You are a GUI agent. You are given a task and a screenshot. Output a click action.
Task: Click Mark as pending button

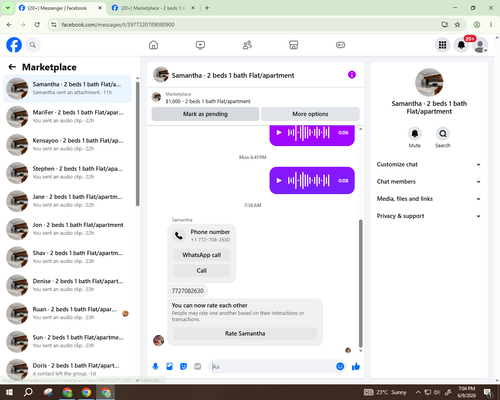tap(205, 114)
